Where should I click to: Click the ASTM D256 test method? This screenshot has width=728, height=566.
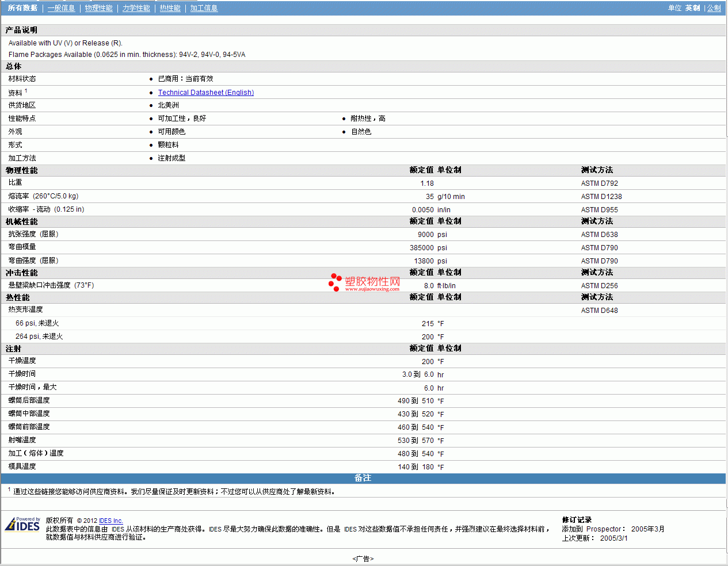point(600,286)
